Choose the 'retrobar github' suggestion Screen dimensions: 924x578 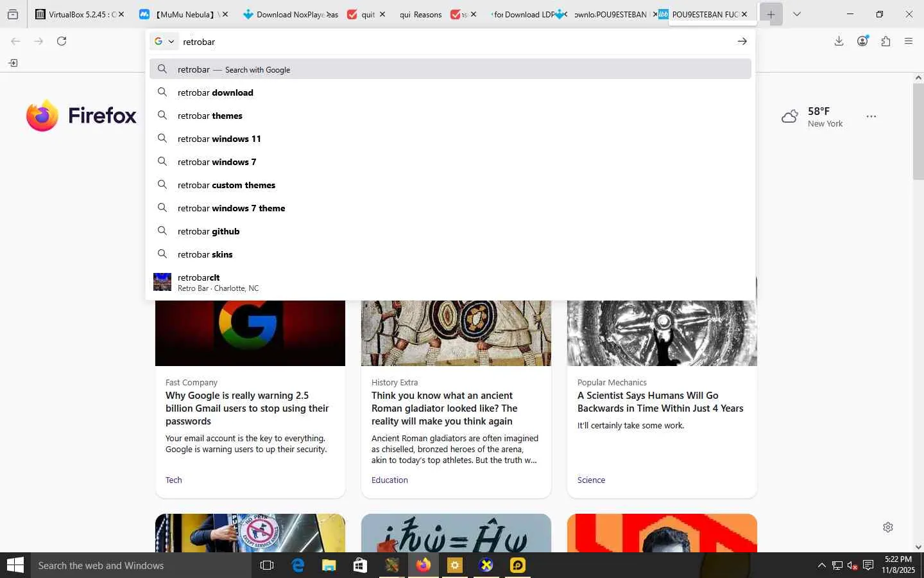(450, 231)
